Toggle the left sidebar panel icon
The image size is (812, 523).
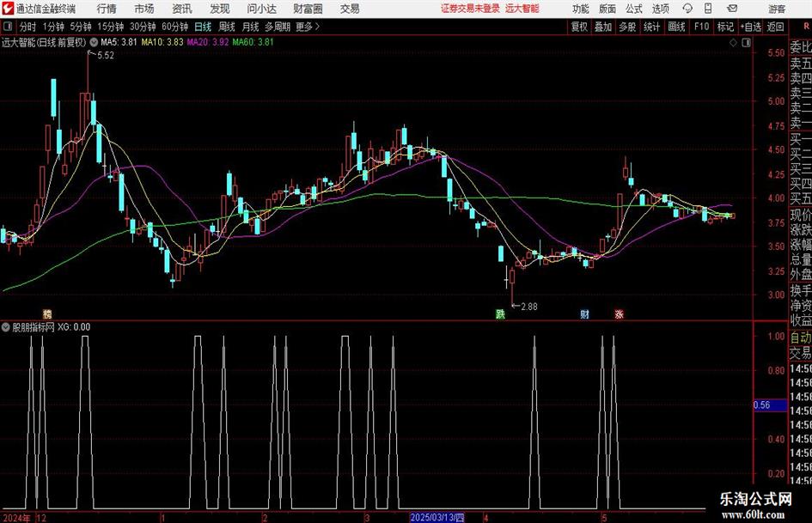[8, 27]
